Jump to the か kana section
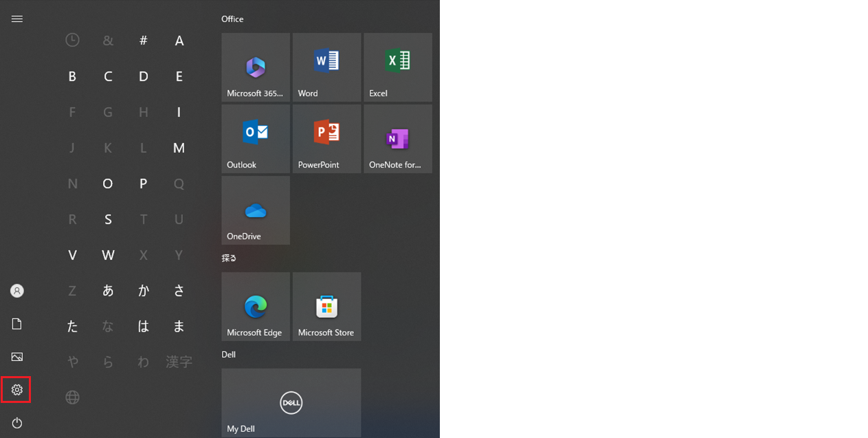Image resolution: width=868 pixels, height=438 pixels. click(144, 290)
